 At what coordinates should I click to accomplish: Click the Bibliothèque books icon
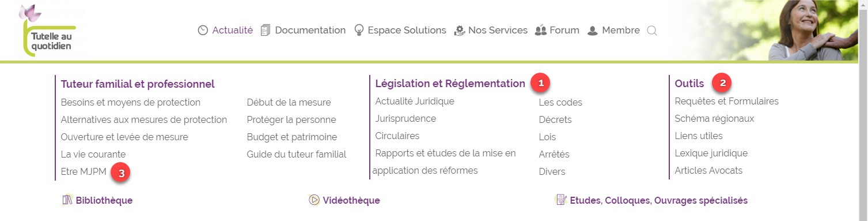tap(67, 200)
